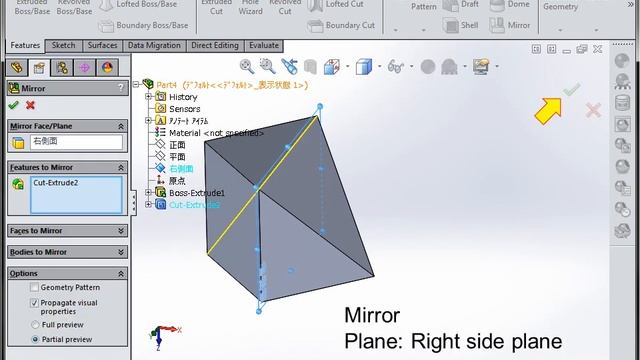The height and width of the screenshot is (360, 640).
Task: Select the 原点 origin in the tree
Action: 177,180
